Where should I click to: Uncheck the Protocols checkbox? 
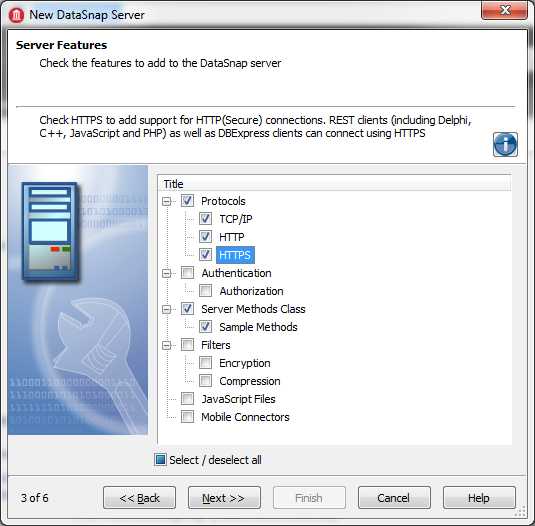coord(187,201)
